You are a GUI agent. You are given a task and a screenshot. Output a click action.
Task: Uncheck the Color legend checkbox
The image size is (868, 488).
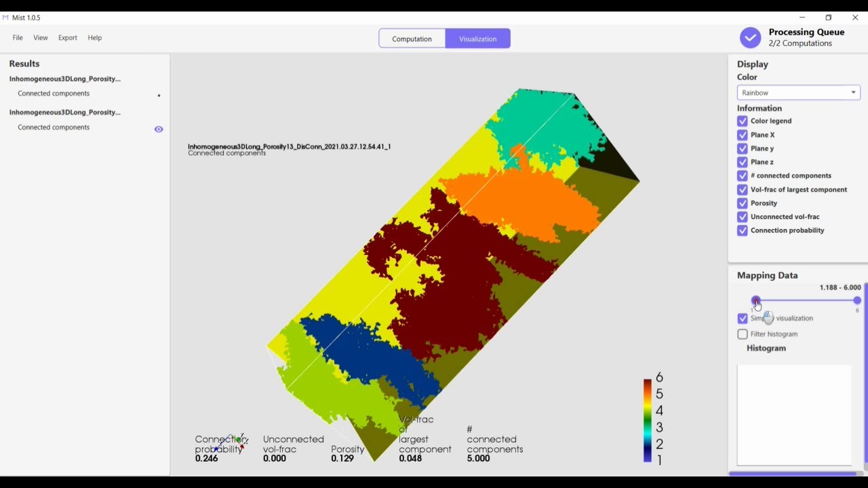(743, 121)
